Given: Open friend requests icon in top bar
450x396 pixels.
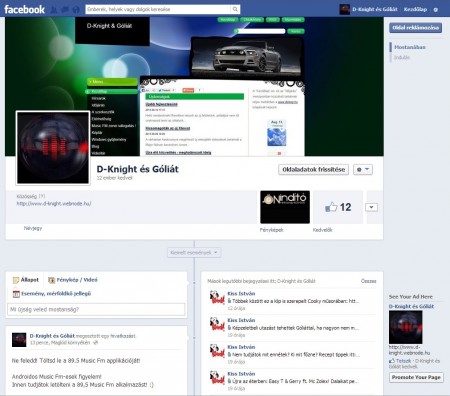Looking at the screenshot, I should (54, 9).
